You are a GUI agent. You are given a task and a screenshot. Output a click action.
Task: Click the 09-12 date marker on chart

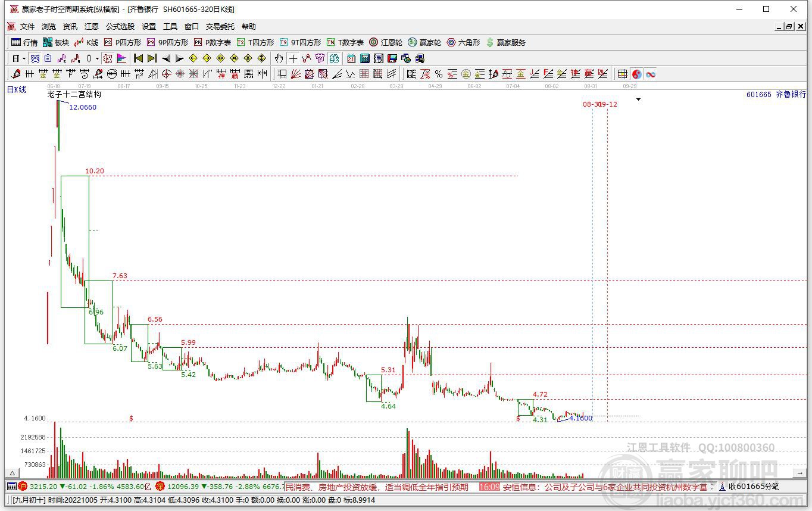(609, 104)
